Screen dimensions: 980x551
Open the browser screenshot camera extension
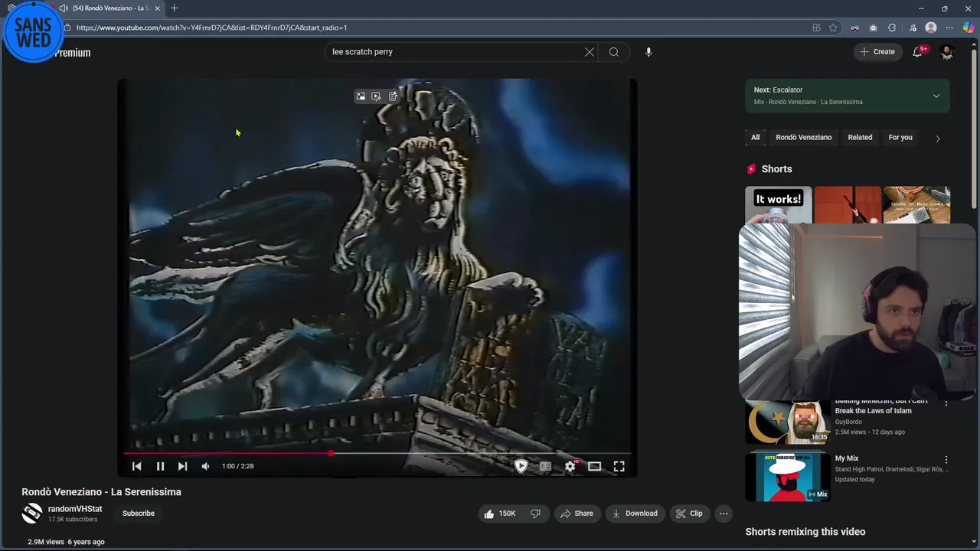(x=874, y=28)
